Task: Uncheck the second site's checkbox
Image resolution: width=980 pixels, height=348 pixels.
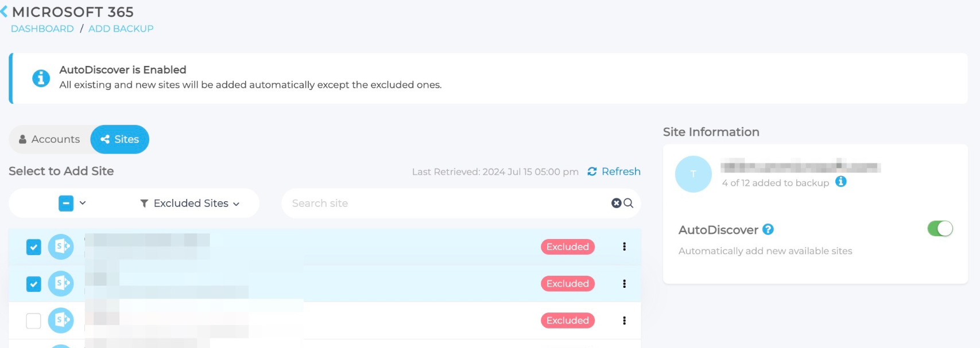Action: 34,284
